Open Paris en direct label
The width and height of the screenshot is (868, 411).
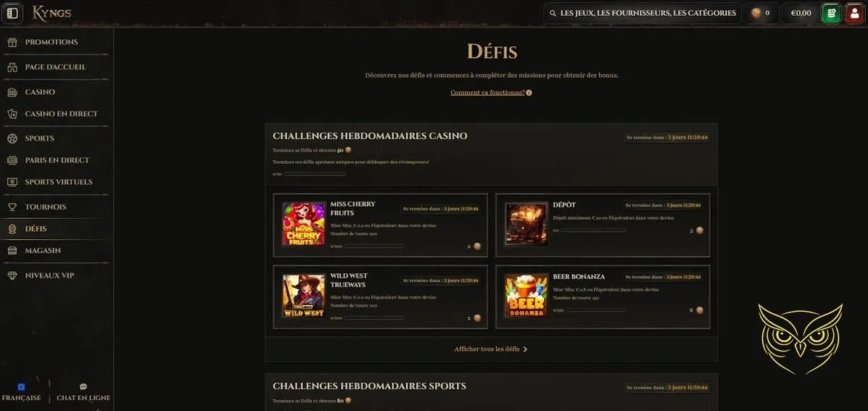point(57,160)
